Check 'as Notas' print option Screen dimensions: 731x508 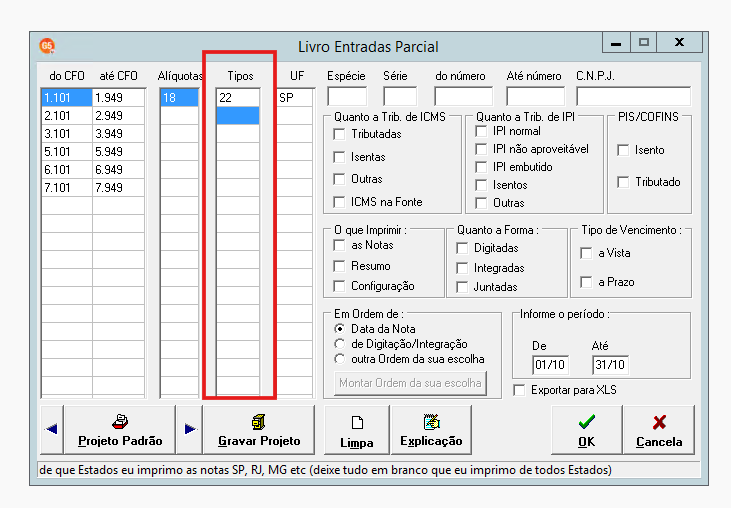[x=339, y=245]
